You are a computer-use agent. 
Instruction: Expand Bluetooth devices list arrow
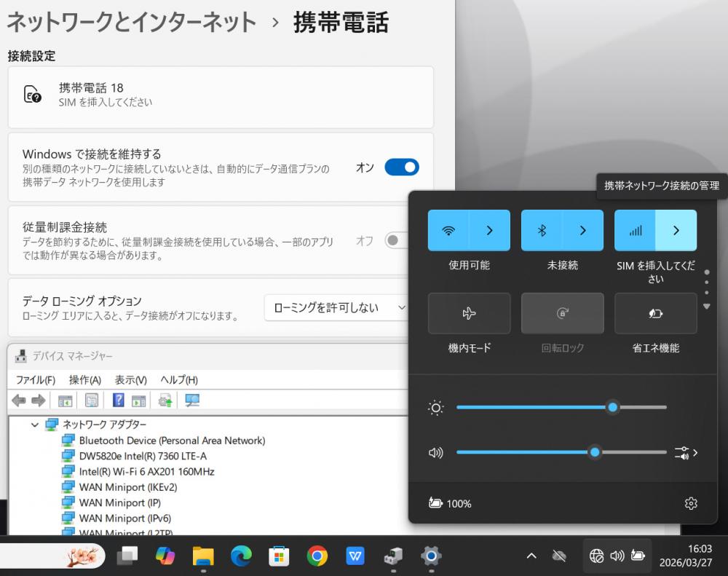(582, 230)
